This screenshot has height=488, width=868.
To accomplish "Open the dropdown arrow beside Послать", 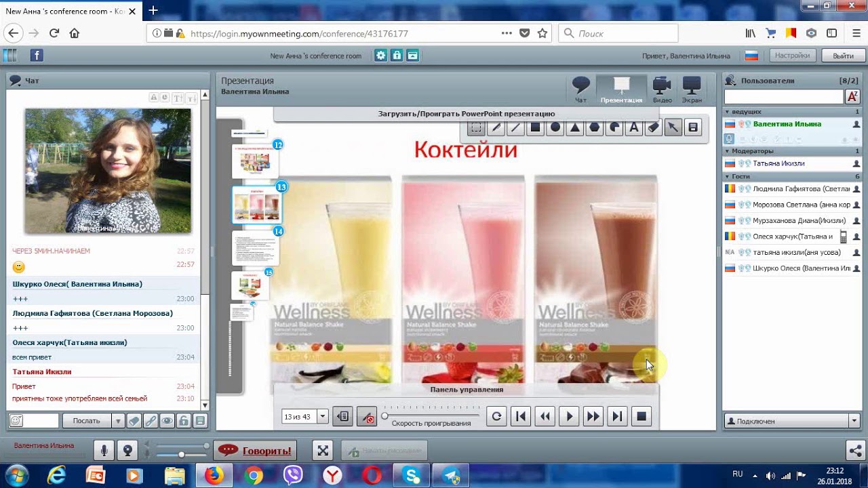I will (118, 421).
